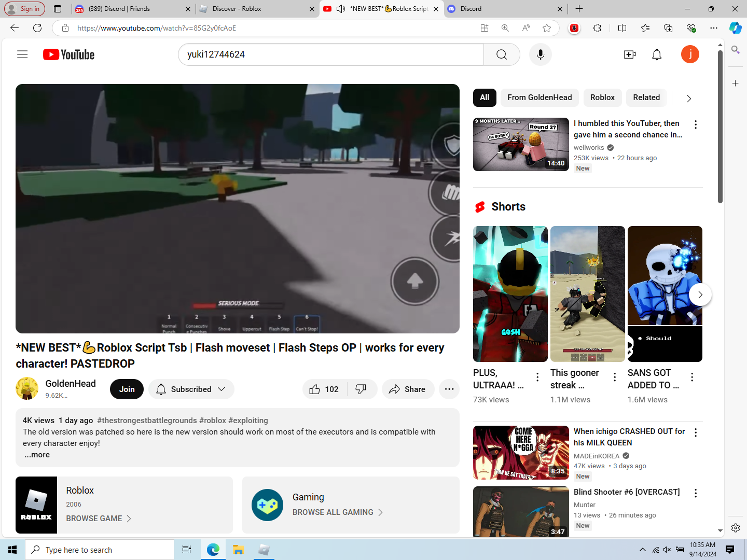Click page vertical scrollbar

(720, 126)
